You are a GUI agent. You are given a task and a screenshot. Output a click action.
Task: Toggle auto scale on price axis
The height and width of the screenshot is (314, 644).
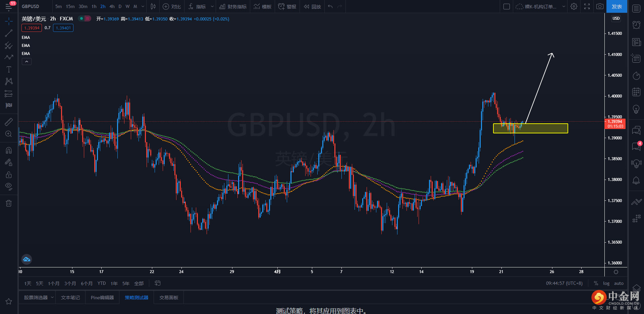pos(619,284)
